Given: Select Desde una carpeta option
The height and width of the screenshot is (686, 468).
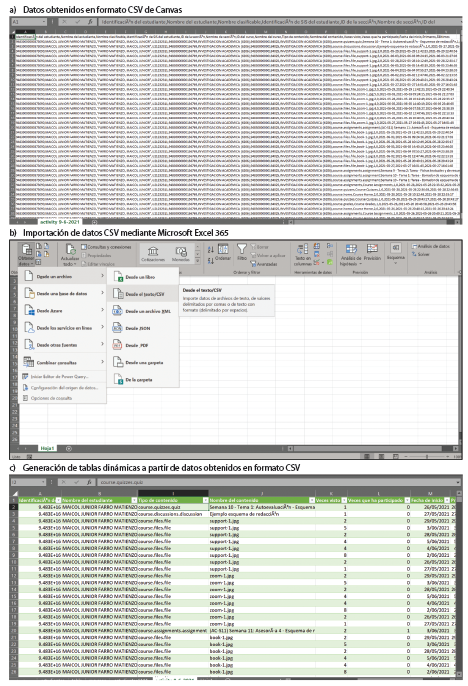Looking at the screenshot, I should [143, 363].
